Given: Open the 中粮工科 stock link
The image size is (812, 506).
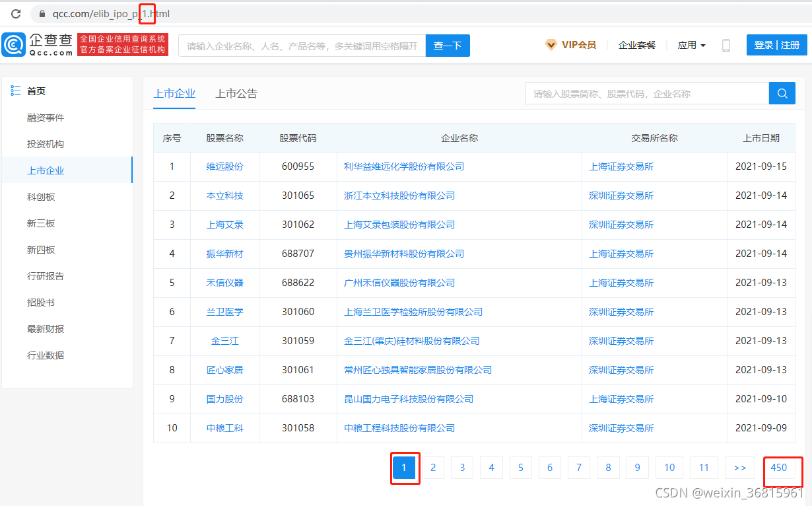Looking at the screenshot, I should pos(224,428).
